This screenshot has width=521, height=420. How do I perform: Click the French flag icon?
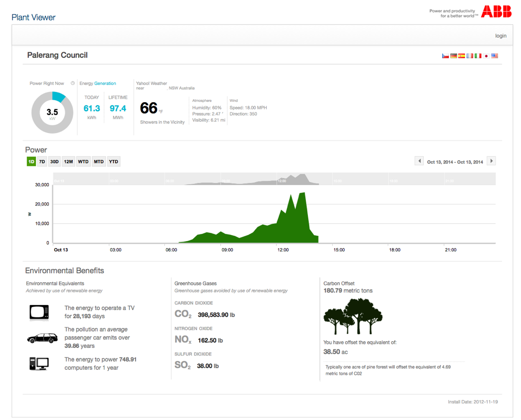pyautogui.click(x=470, y=56)
